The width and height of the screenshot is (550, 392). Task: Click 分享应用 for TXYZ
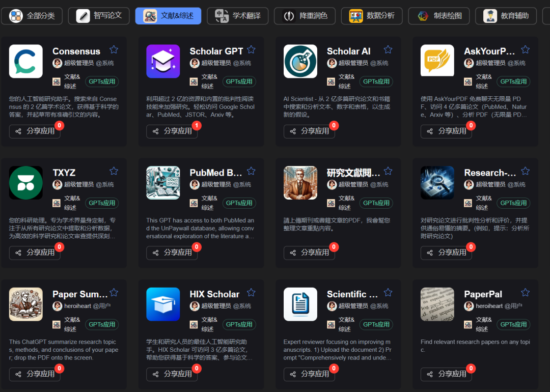click(x=35, y=253)
